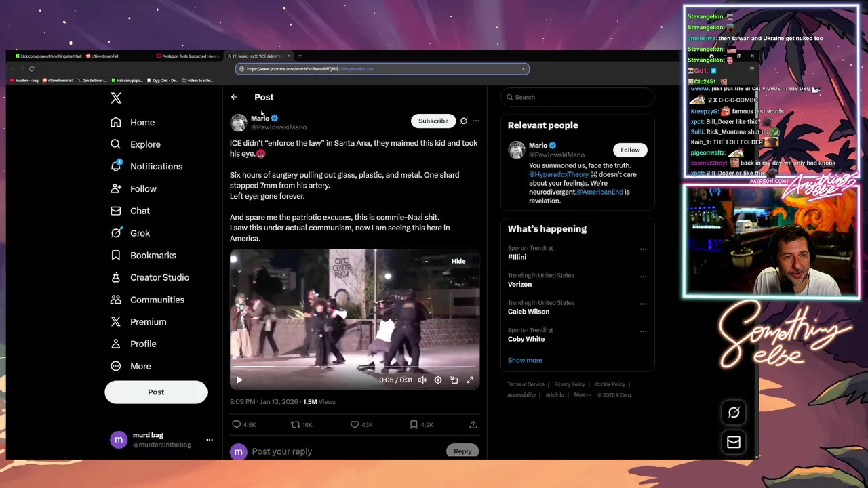Open Terms of Service link
Image resolution: width=868 pixels, height=488 pixels.
pos(526,384)
